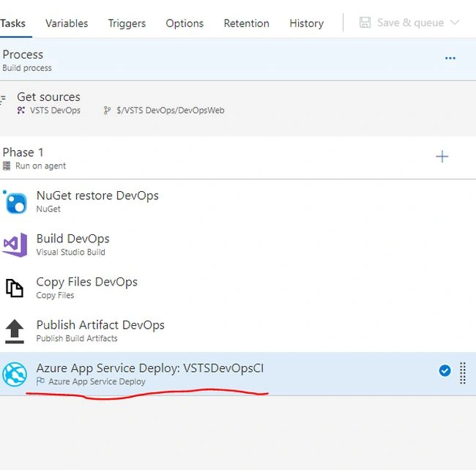Click the Publish Artifact upload arrow icon
Image resolution: width=476 pixels, height=470 pixels.
click(15, 332)
